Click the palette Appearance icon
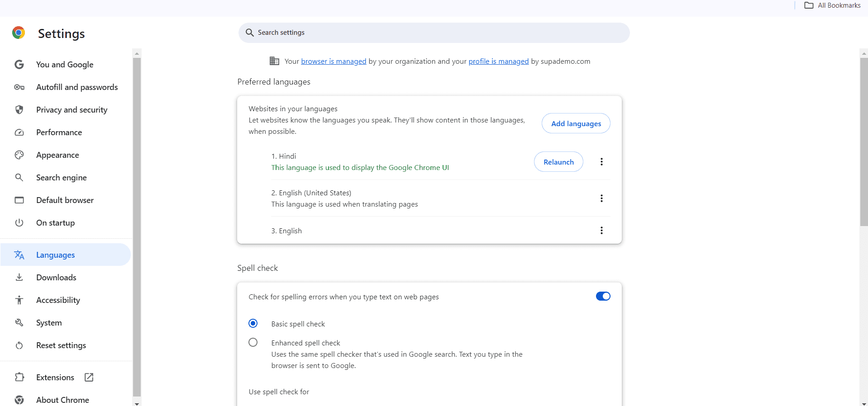The image size is (868, 406). point(19,155)
